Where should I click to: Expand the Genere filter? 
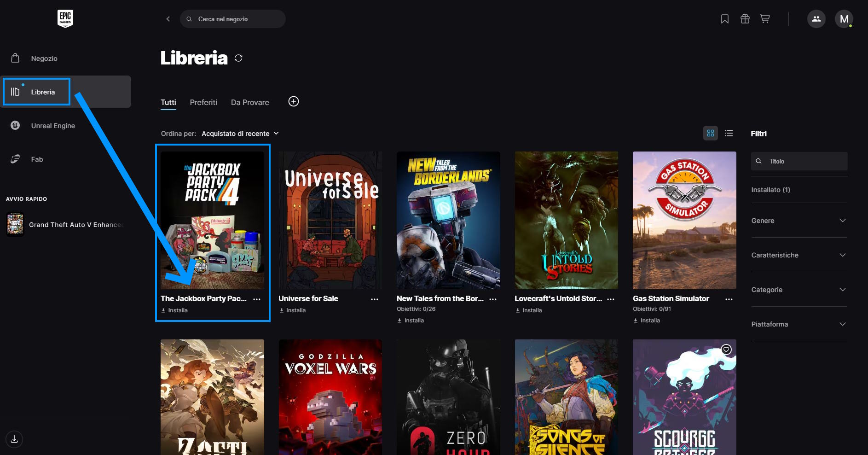[x=799, y=221]
